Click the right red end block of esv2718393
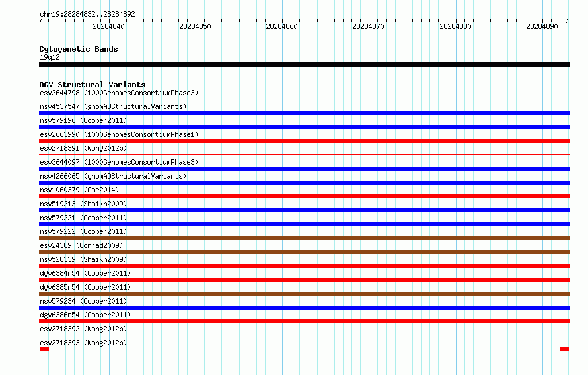The width and height of the screenshot is (588, 375). (564, 349)
